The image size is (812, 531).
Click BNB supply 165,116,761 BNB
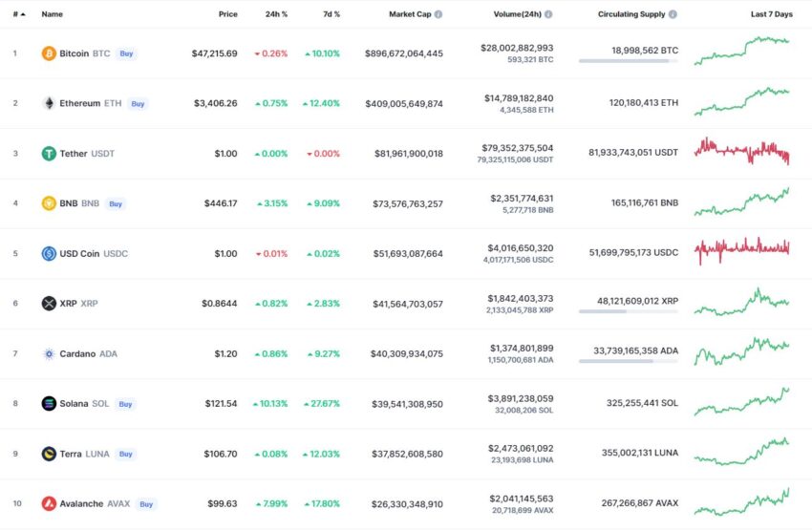[x=645, y=202]
